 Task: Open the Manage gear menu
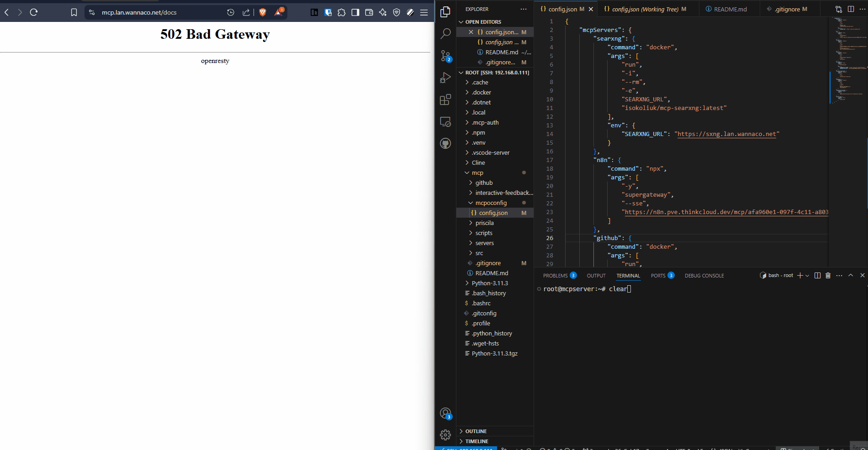(445, 435)
